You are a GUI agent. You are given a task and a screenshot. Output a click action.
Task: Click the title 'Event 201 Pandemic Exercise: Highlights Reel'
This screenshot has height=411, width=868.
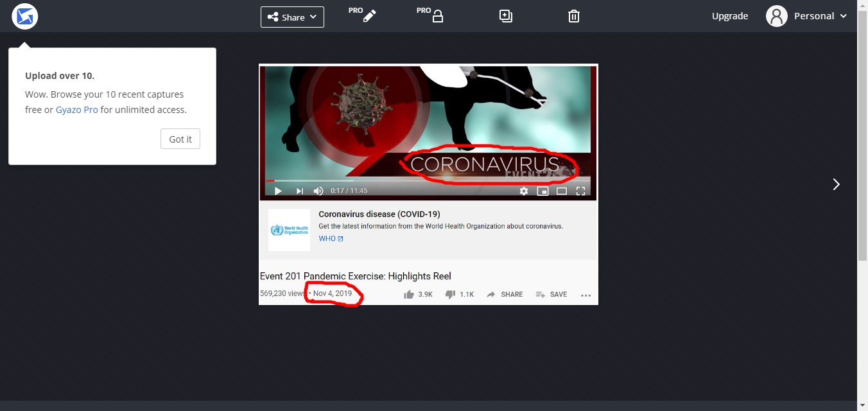(356, 276)
